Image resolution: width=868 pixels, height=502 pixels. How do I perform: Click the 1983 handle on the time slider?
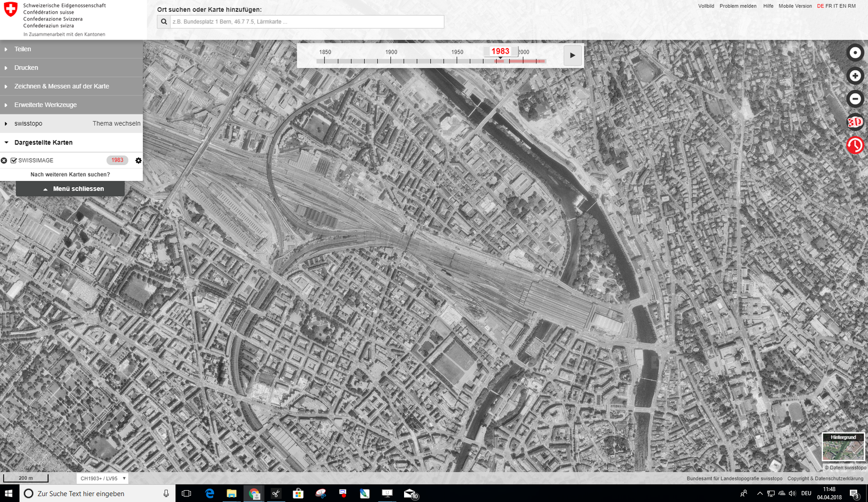[x=500, y=51]
